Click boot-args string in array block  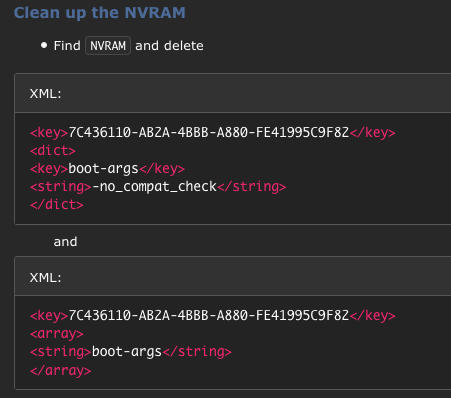[127, 352]
